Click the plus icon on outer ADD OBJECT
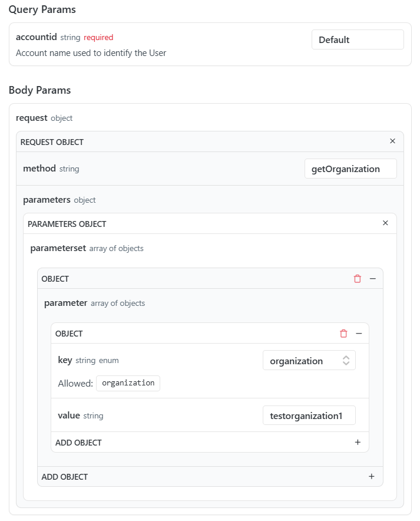420x521 pixels. click(x=372, y=476)
